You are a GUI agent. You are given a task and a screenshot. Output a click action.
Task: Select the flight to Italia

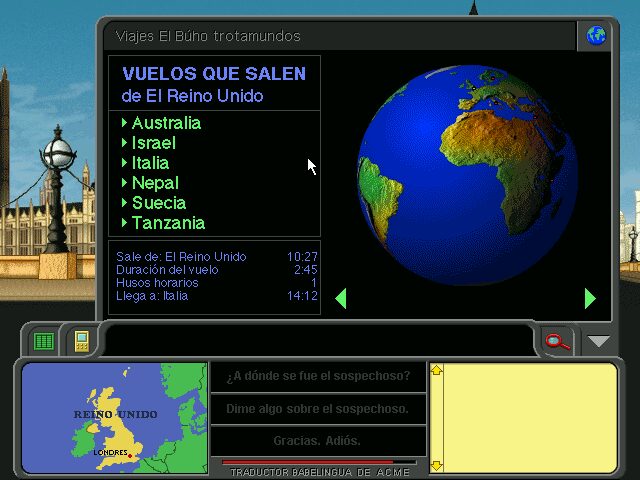click(x=150, y=163)
